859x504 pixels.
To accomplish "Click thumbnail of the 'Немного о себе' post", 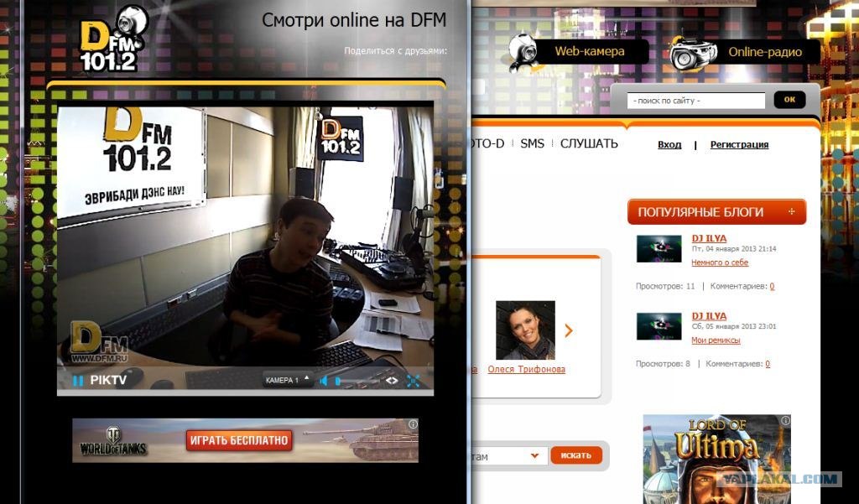I will pyautogui.click(x=659, y=249).
